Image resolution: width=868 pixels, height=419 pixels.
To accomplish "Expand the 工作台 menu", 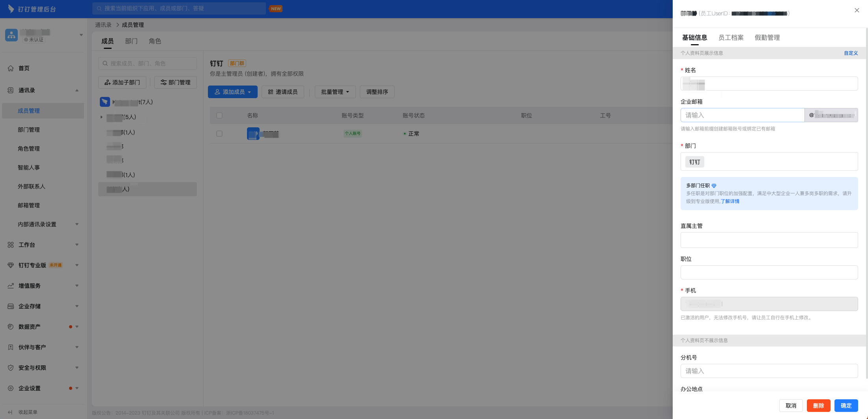I will 77,245.
